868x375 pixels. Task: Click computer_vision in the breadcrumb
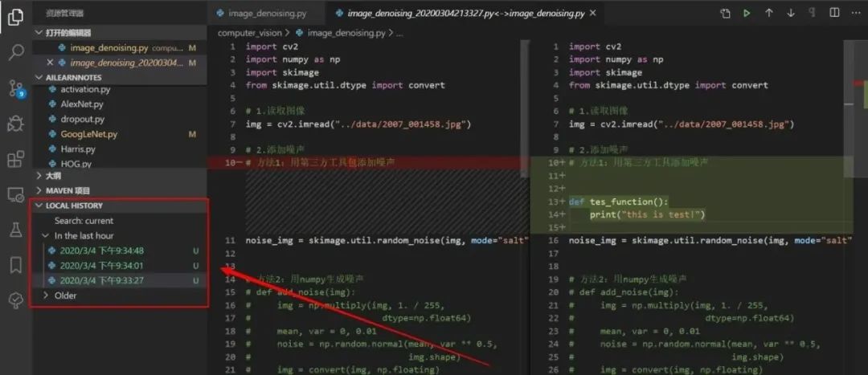(x=250, y=33)
